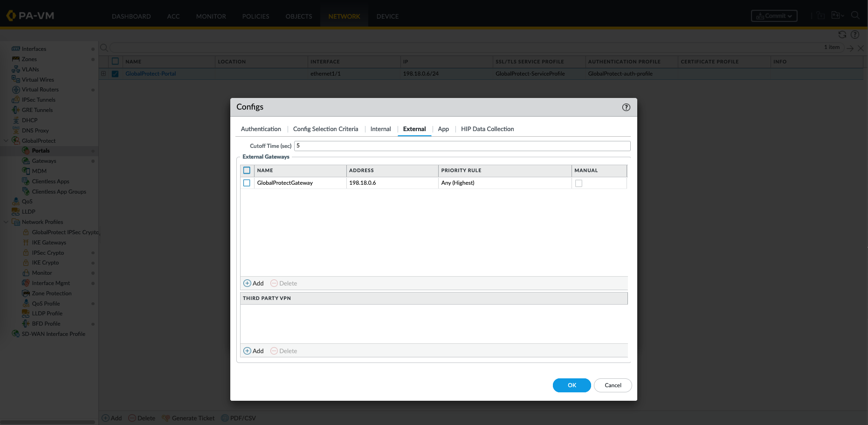The width and height of the screenshot is (868, 425).
Task: Collapse the Network Profiles tree node
Action: coord(6,222)
